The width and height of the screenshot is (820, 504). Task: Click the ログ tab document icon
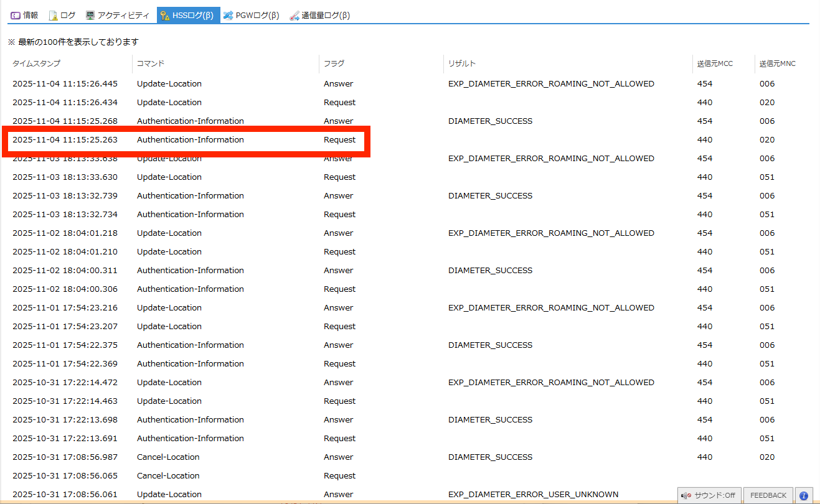53,16
